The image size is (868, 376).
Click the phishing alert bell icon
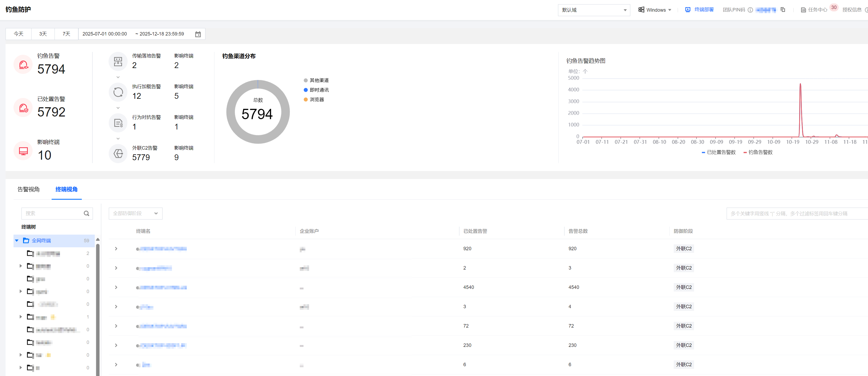[x=23, y=64]
